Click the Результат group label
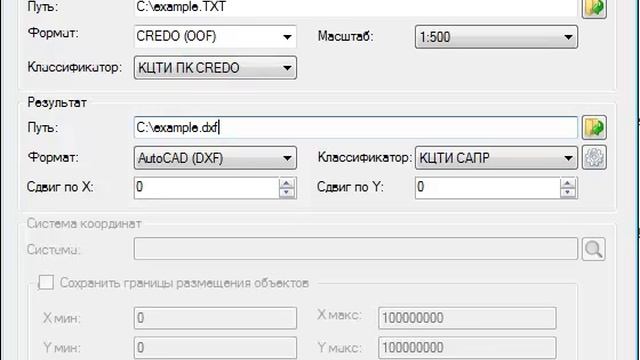The width and height of the screenshot is (640, 360). tap(57, 102)
